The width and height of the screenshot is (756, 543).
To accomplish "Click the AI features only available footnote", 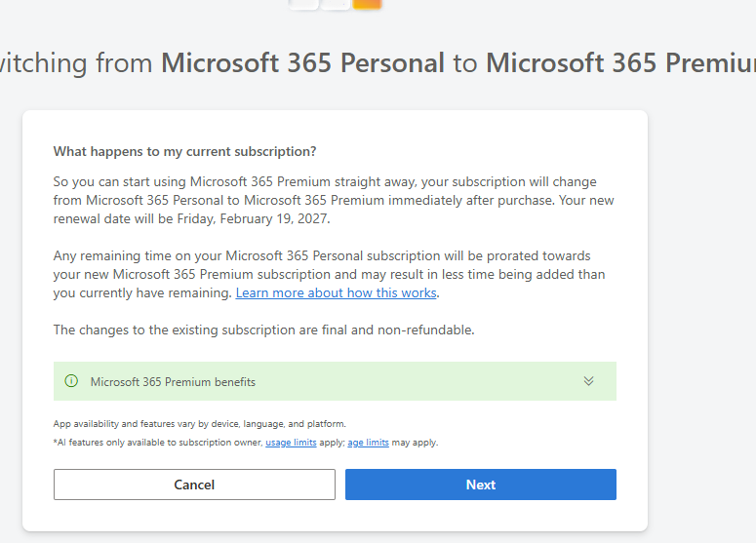I will point(158,443).
